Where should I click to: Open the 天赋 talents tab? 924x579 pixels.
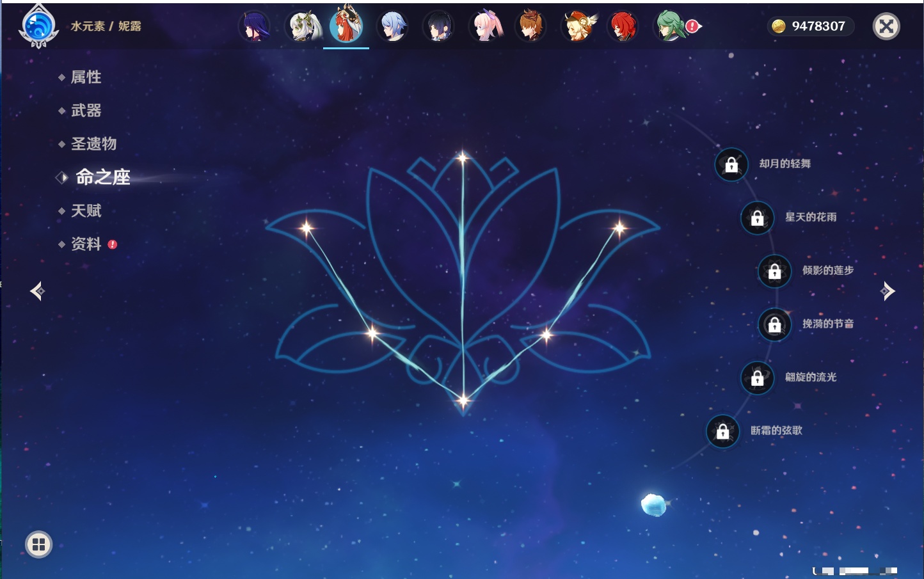[x=86, y=210]
